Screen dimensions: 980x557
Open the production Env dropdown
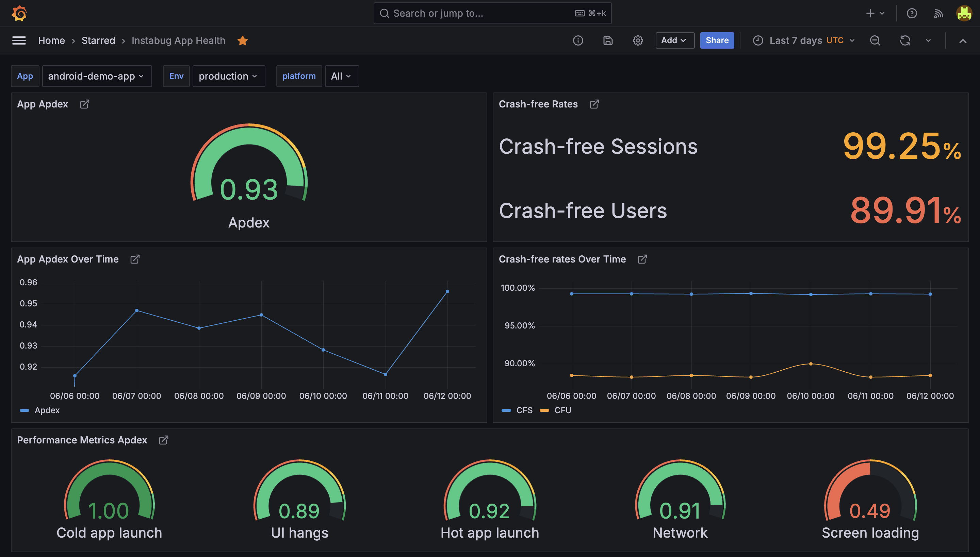[228, 76]
